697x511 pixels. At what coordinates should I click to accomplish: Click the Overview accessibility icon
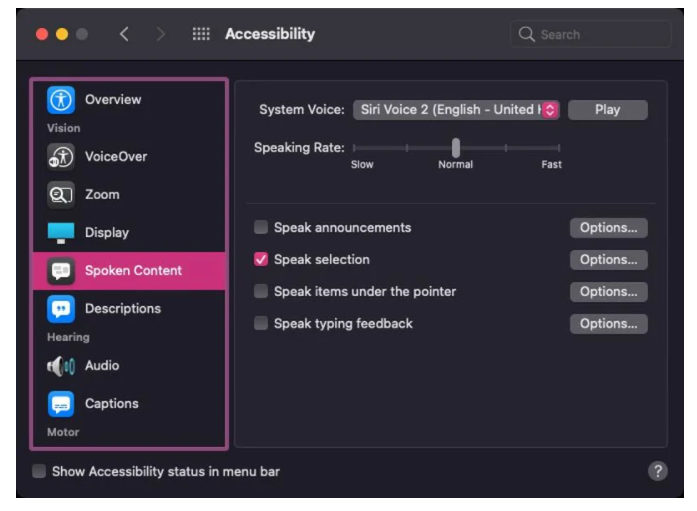61,100
